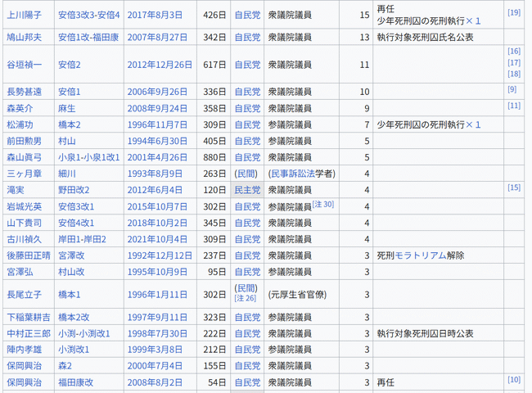Image resolution: width=532 pixels, height=393 pixels.
Task: Select the text 執行対象死刑囚氏名公表
Action: pyautogui.click(x=425, y=37)
